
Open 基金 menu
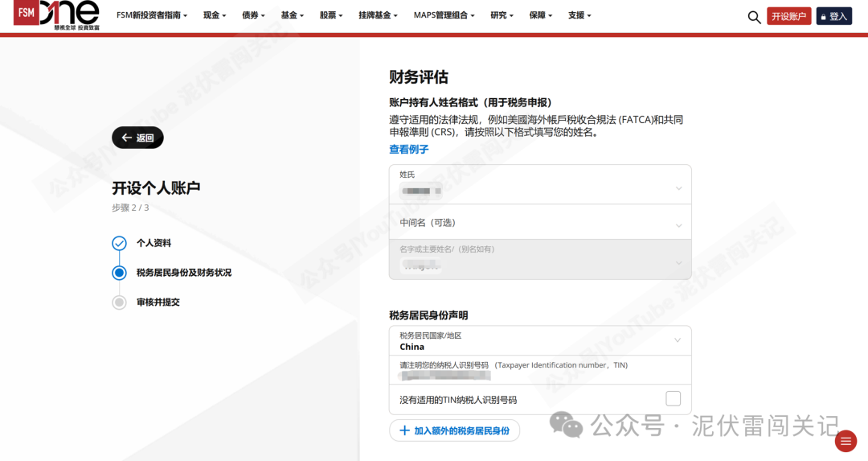click(x=293, y=15)
